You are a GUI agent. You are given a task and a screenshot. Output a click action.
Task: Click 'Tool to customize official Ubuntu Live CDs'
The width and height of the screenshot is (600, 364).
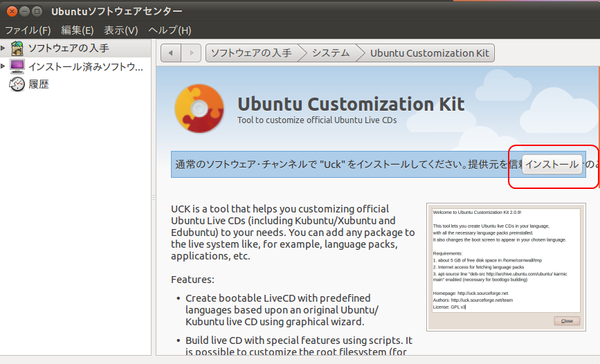click(x=317, y=120)
